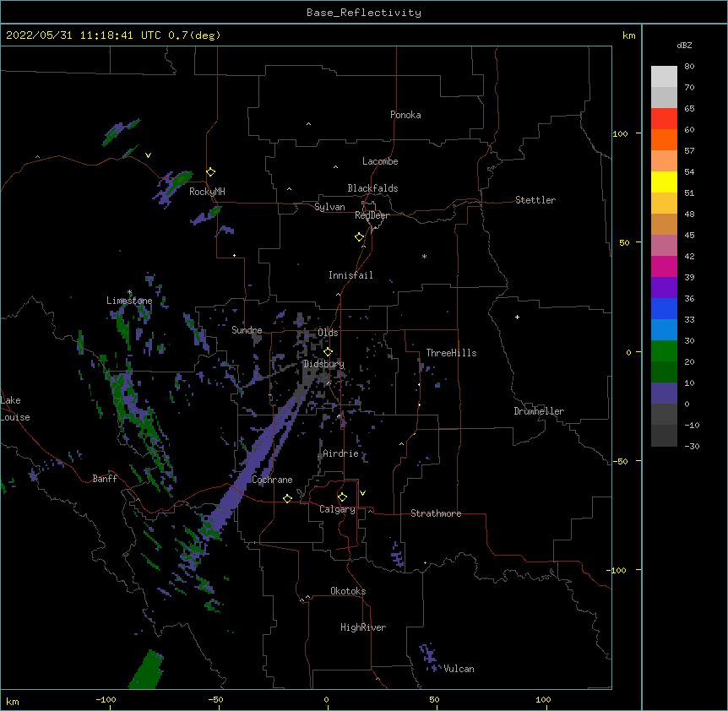Select the RedDeer city label
Image resolution: width=728 pixels, height=711 pixels.
[x=372, y=215]
